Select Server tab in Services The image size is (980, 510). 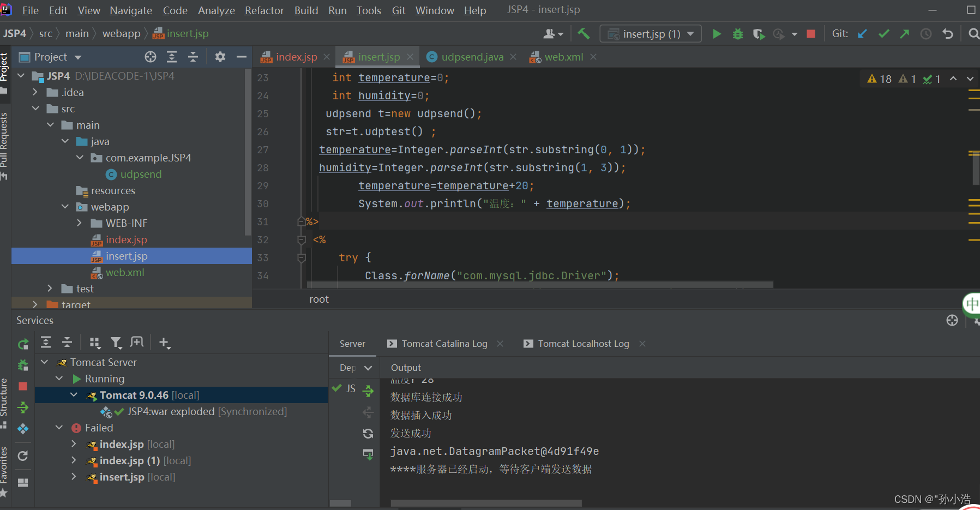352,344
